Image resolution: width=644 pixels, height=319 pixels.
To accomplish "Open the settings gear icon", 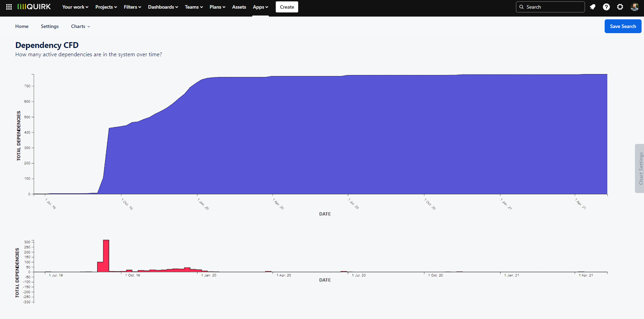I will (620, 7).
